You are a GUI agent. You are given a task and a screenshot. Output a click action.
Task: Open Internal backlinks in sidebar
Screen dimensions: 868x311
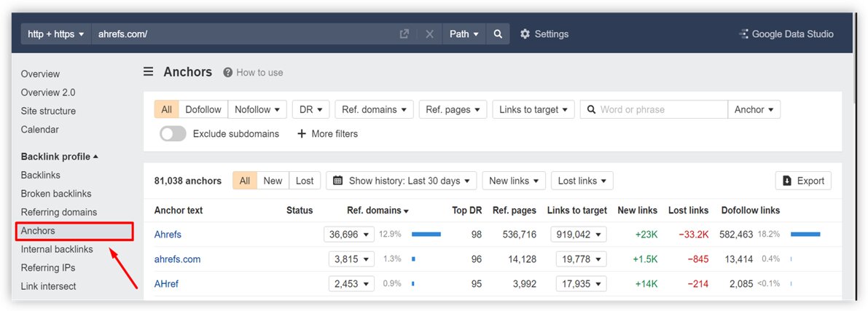coord(57,249)
